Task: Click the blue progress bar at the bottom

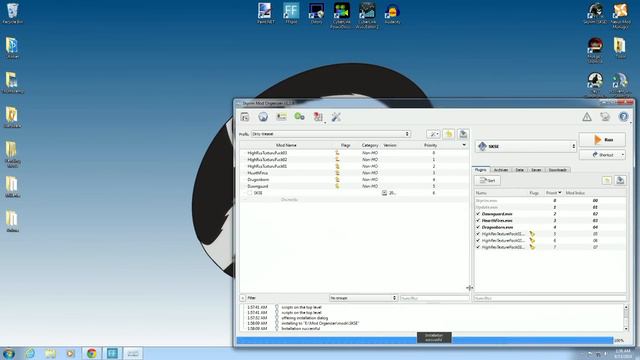Action: 425,340
